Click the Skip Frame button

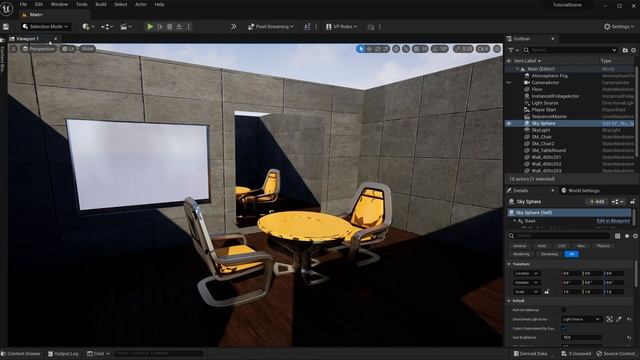click(x=160, y=27)
